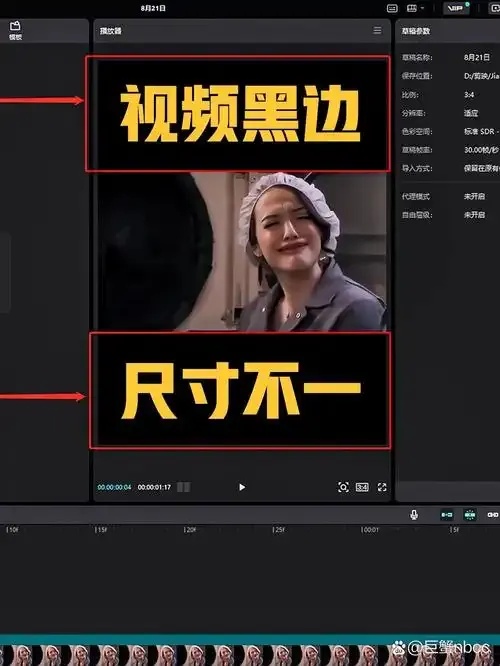Image resolution: width=500 pixels, height=666 pixels.
Task: Jump to the 00:01 timeline ruler mark
Action: tap(369, 530)
